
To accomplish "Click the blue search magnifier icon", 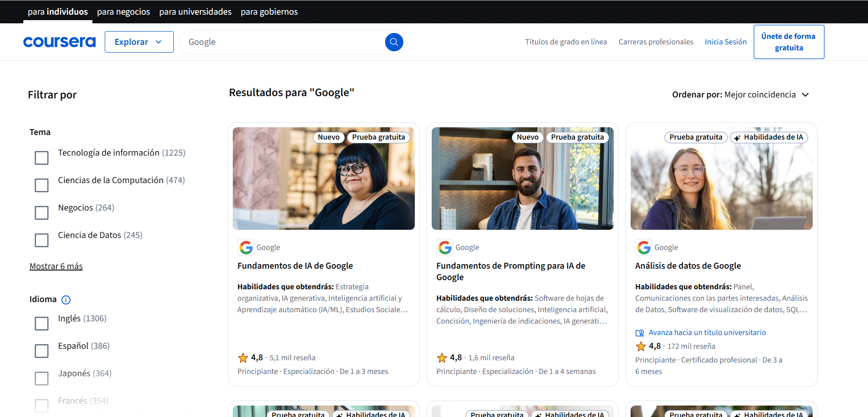I will click(x=394, y=42).
